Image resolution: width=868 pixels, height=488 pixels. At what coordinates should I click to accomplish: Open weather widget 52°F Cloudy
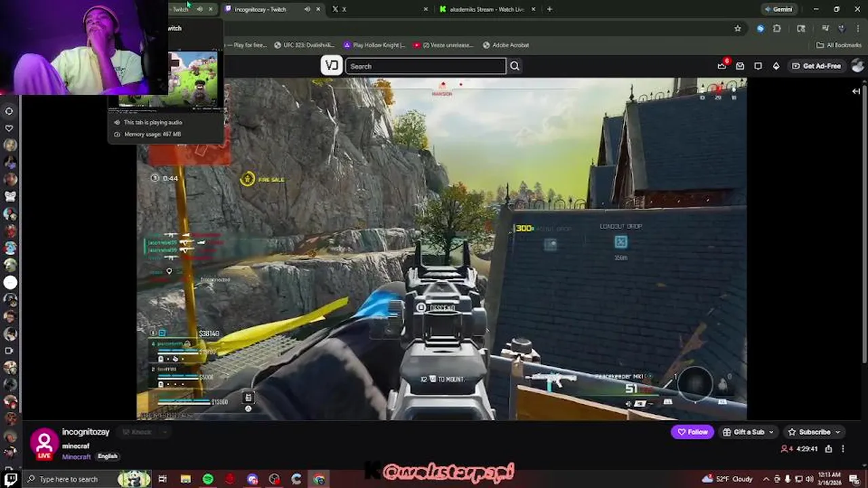(x=728, y=479)
